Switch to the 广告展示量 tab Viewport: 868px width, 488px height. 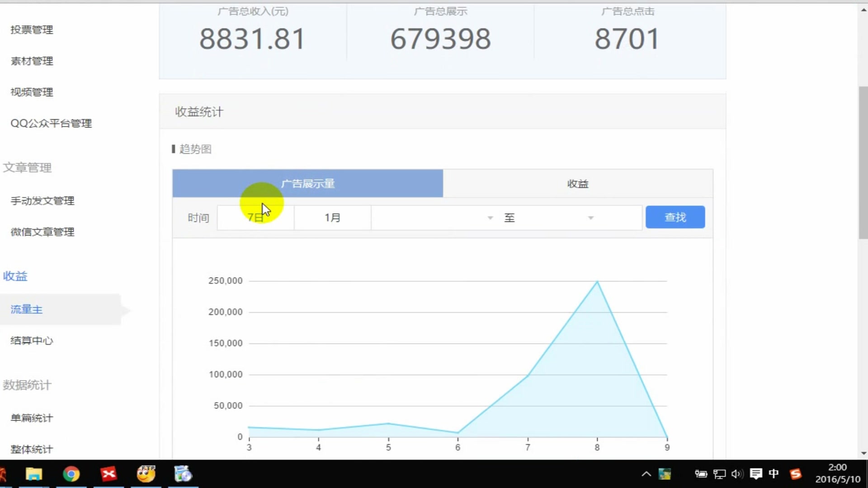(307, 183)
